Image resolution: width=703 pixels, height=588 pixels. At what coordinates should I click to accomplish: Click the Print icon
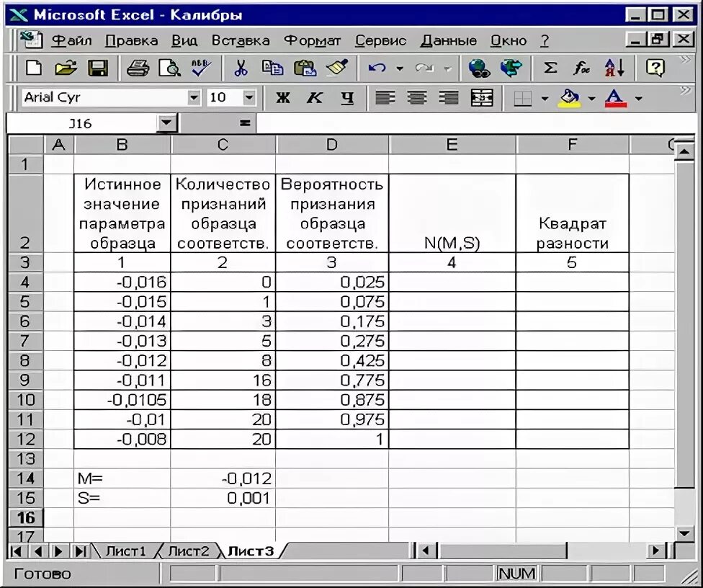tap(138, 68)
